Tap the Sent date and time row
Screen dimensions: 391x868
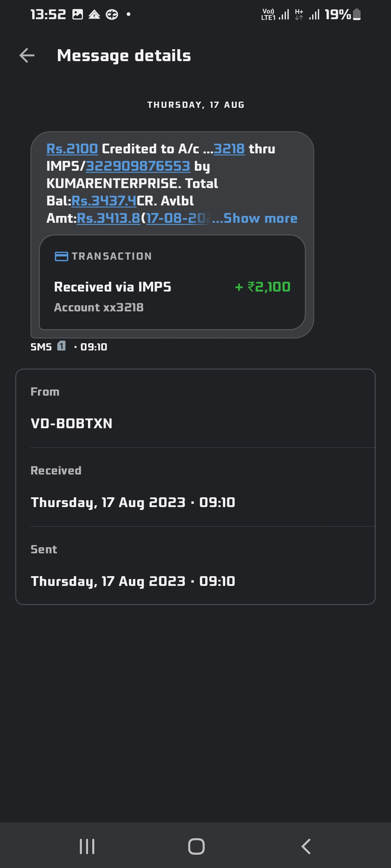point(133,581)
